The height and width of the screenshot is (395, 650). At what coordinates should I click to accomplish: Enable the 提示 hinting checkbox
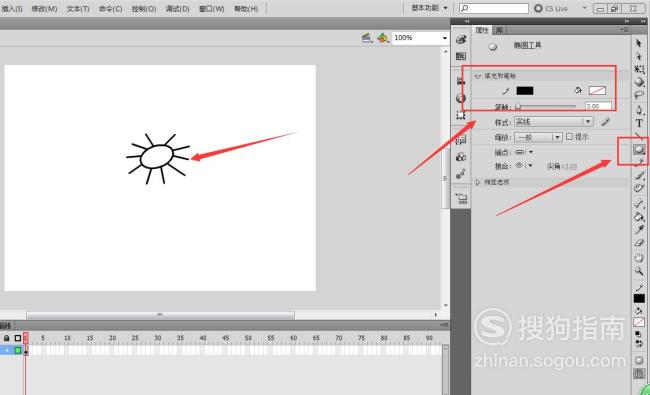click(x=569, y=136)
